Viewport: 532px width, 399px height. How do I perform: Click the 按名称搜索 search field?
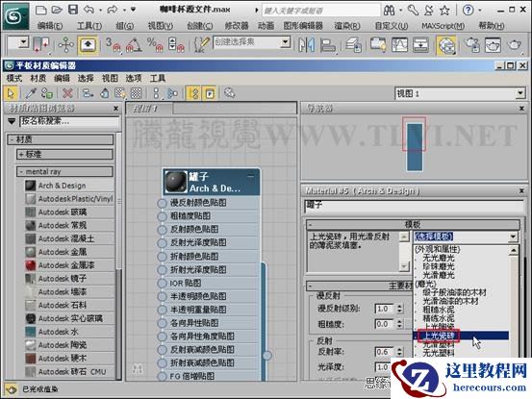coord(69,121)
